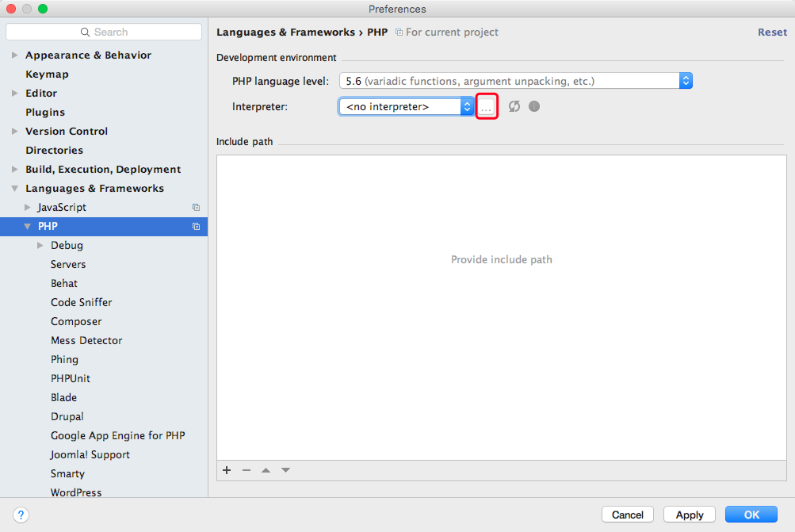Select Appearance & Behavior label

coord(88,55)
